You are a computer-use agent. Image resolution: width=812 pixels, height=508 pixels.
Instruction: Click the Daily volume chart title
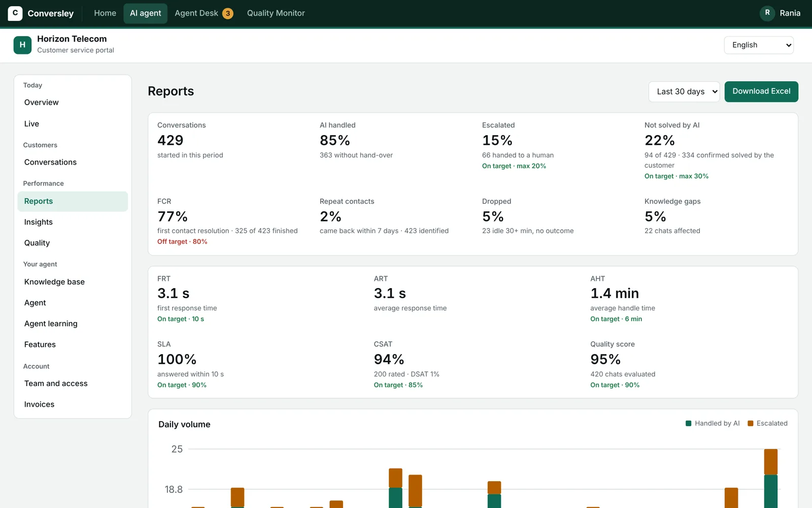184,425
